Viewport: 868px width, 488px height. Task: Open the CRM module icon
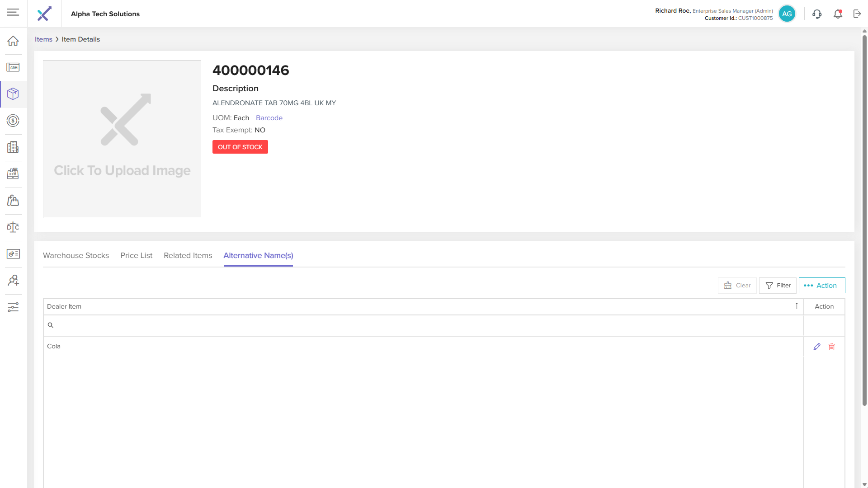(13, 67)
